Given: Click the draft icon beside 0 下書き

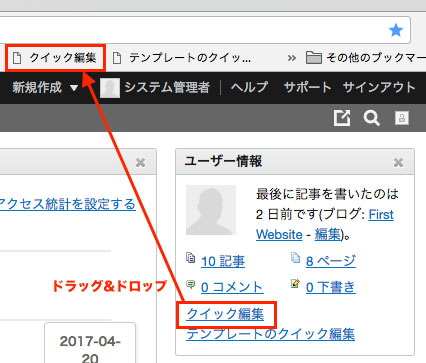Looking at the screenshot, I should (295, 284).
